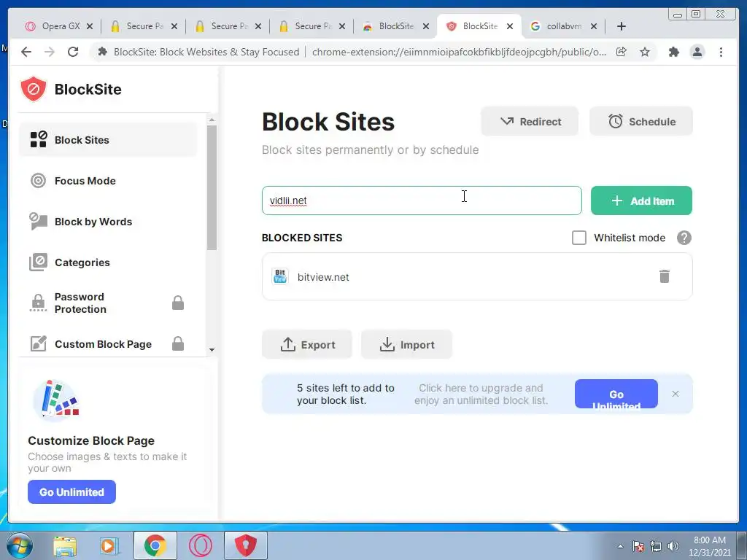
Task: Click the extension icon in address bar
Action: [x=102, y=52]
